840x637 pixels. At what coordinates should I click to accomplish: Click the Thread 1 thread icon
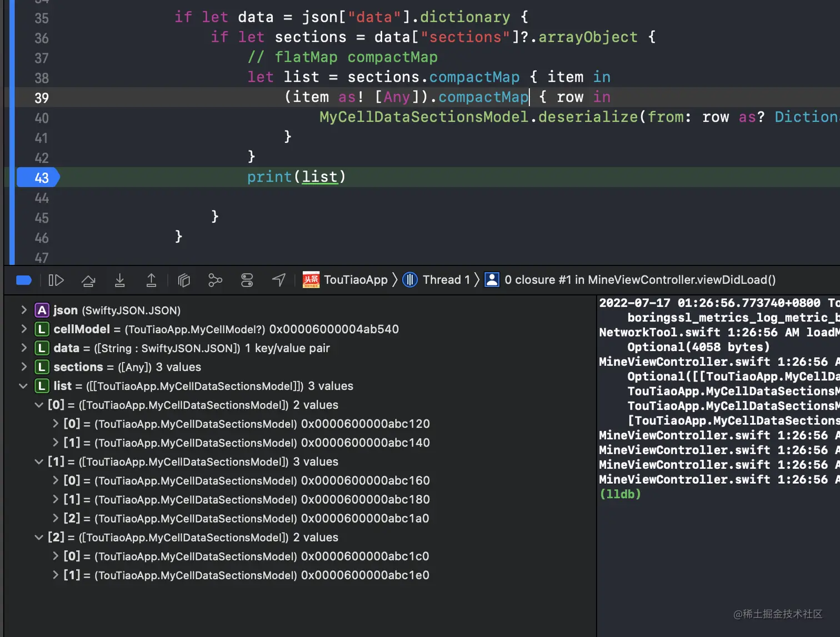410,280
